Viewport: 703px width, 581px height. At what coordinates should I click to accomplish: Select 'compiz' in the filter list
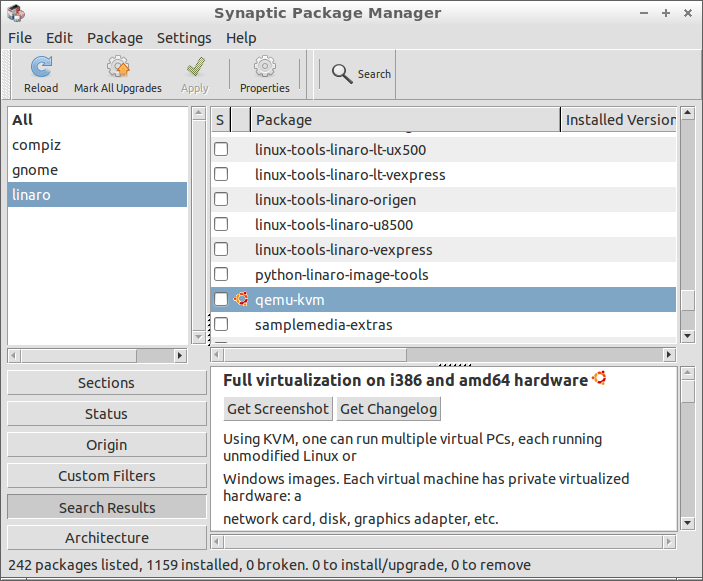pos(97,145)
